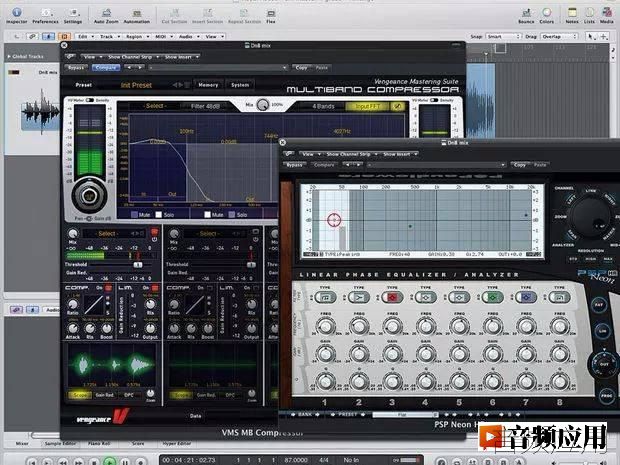Image resolution: width=620 pixels, height=465 pixels.
Task: Open the View dropdown in the PSP Neon window
Action: point(311,154)
